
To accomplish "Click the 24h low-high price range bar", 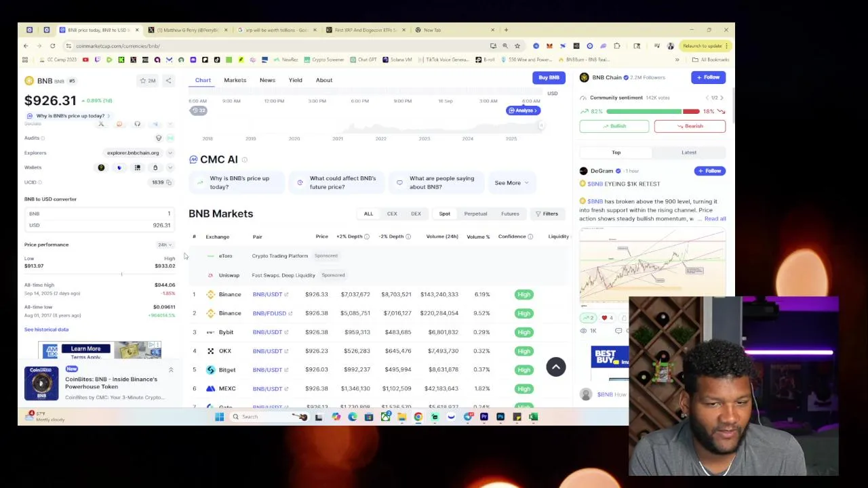I will click(100, 274).
